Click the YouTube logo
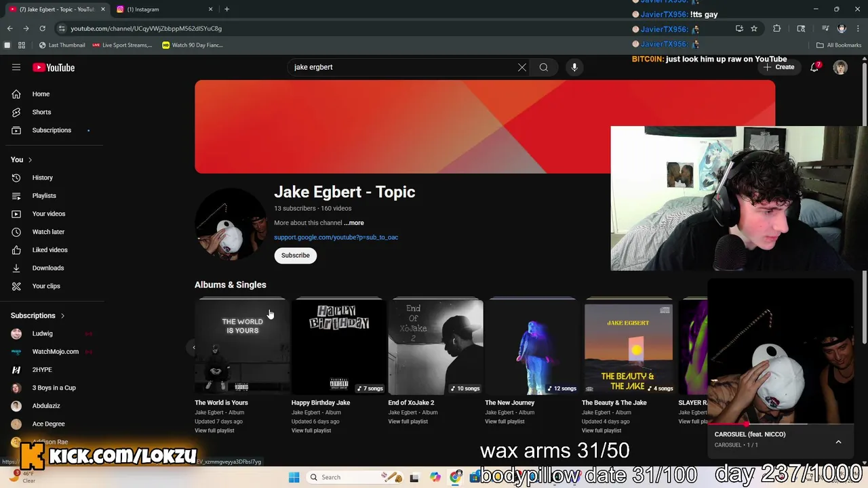 tap(54, 67)
